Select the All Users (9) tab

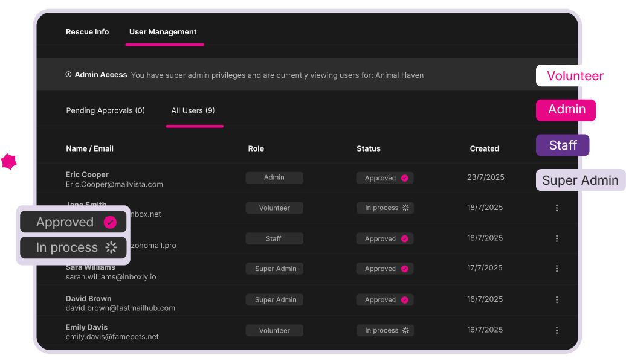pyautogui.click(x=193, y=110)
